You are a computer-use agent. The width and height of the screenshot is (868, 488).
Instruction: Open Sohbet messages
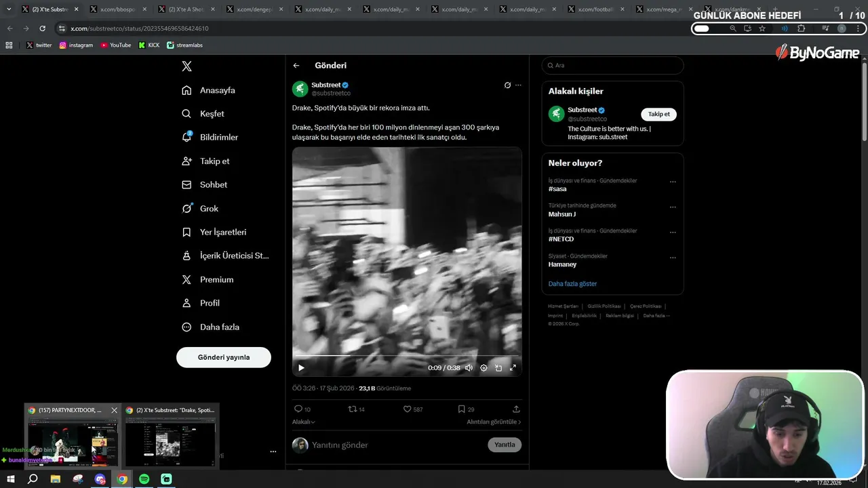(205, 184)
